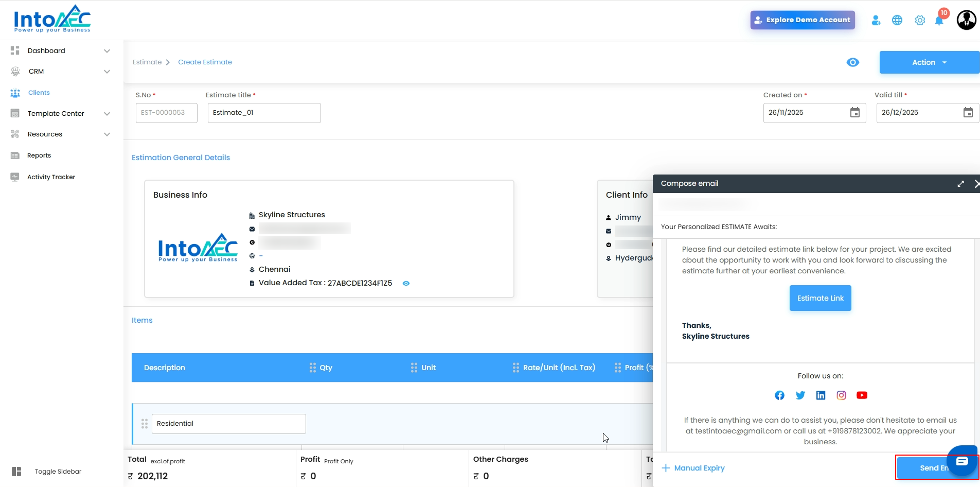Open the settings gear icon
Viewport: 980px width, 487px height.
(920, 20)
